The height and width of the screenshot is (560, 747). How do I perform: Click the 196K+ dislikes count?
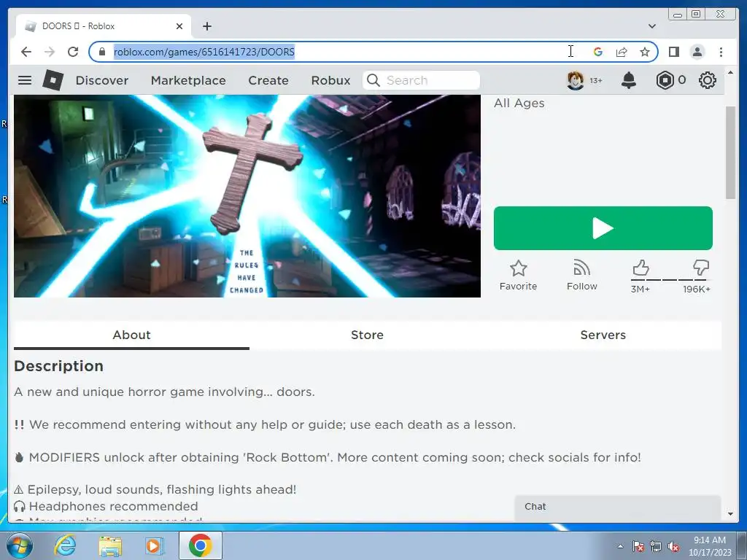(697, 289)
